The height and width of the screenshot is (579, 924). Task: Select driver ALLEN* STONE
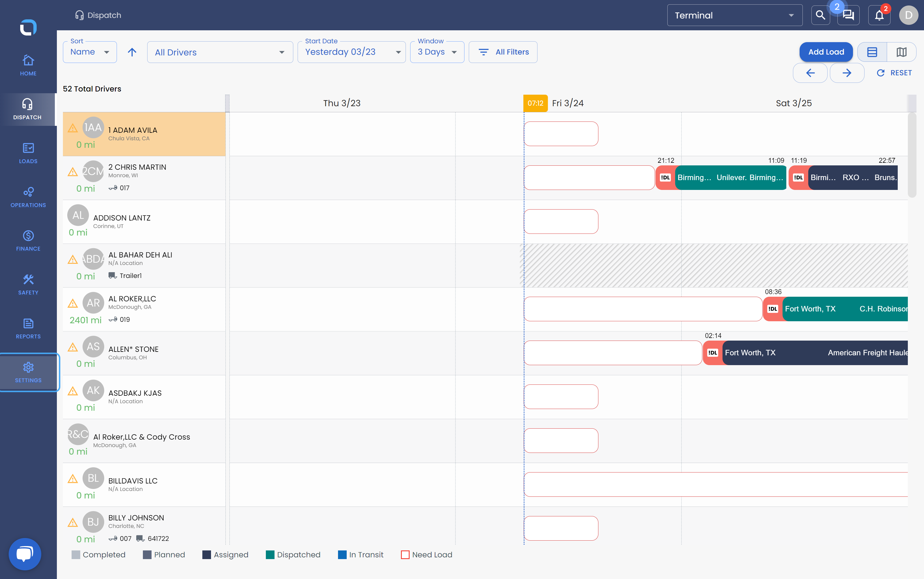tap(144, 353)
